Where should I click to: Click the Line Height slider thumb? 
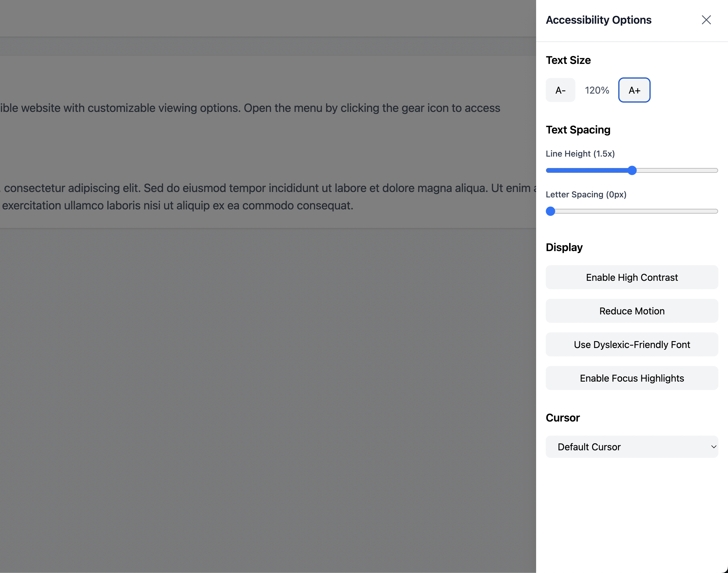point(632,170)
